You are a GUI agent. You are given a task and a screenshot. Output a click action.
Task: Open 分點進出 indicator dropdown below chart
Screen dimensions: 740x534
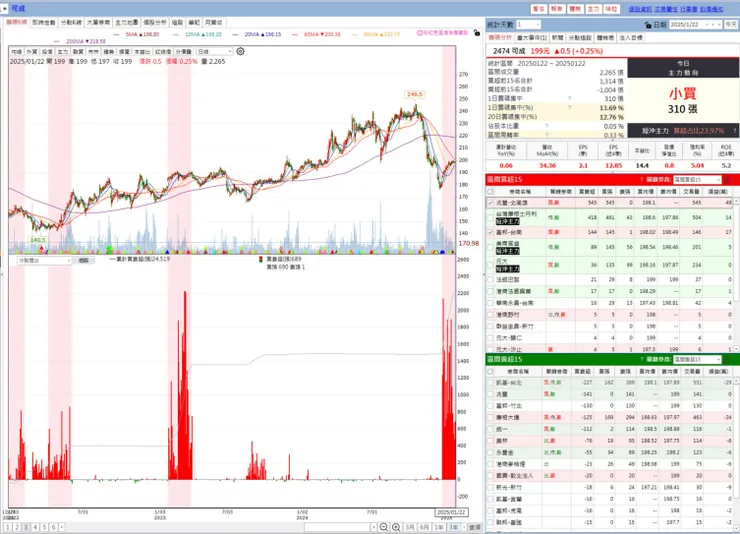point(44,260)
